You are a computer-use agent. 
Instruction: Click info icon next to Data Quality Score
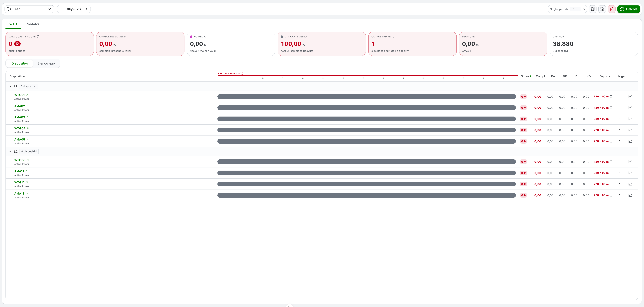38,37
